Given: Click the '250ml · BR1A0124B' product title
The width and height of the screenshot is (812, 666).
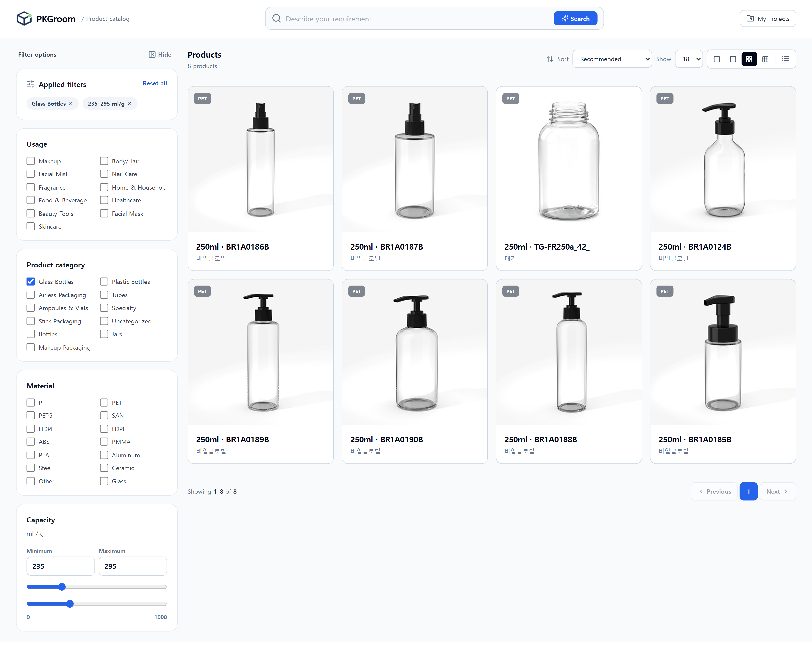Looking at the screenshot, I should (x=694, y=247).
